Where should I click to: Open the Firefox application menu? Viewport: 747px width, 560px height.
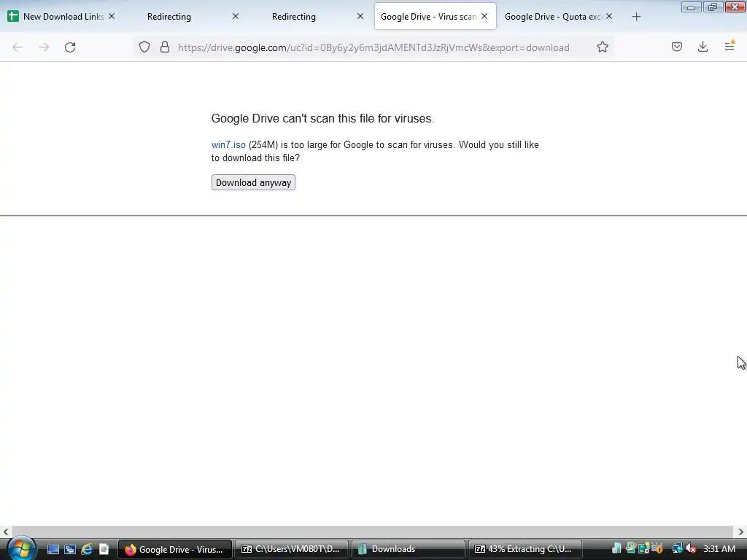[729, 47]
